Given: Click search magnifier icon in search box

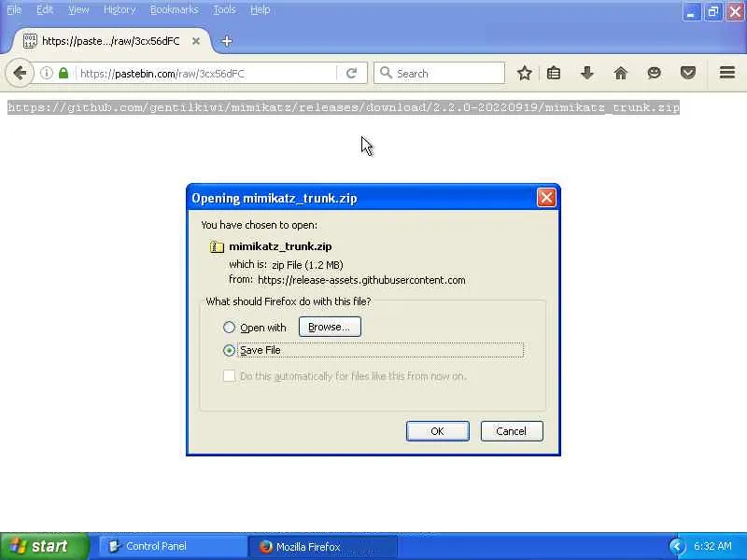Looking at the screenshot, I should pyautogui.click(x=386, y=73).
